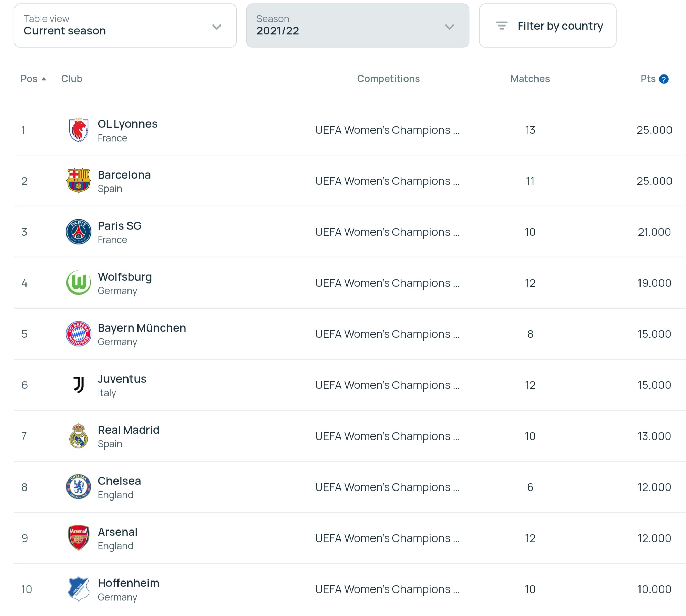Open the Hoffenheim club name link
Screen dimensions: 686x616
pyautogui.click(x=129, y=583)
